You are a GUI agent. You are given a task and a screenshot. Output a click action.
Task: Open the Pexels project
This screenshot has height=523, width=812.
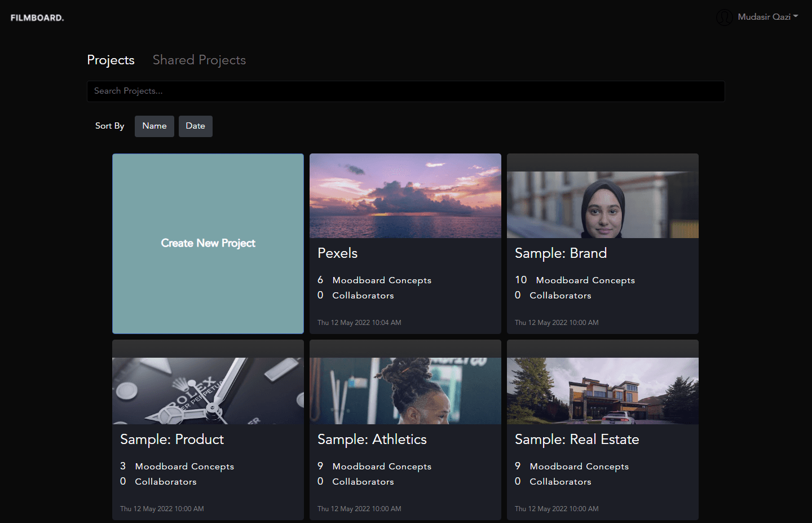[x=337, y=253]
